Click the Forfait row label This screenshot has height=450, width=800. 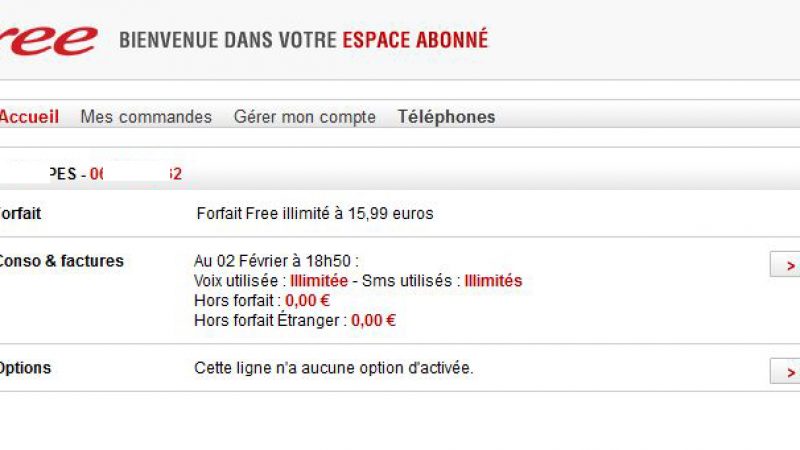(20, 214)
